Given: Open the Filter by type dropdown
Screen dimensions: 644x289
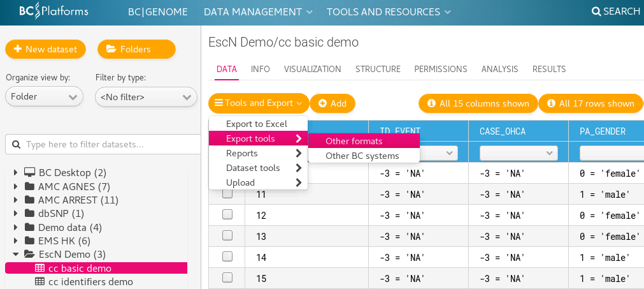Looking at the screenshot, I should [x=147, y=97].
